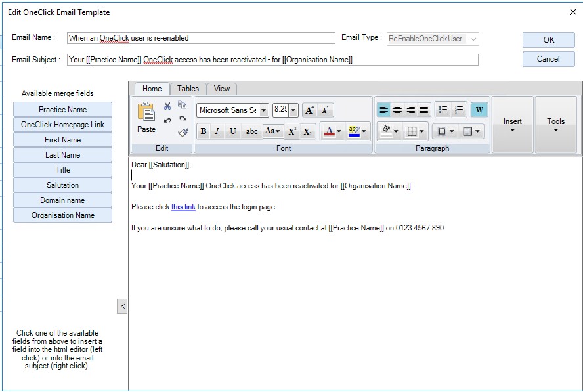
Task: Undo the last edit
Action: pyautogui.click(x=167, y=120)
